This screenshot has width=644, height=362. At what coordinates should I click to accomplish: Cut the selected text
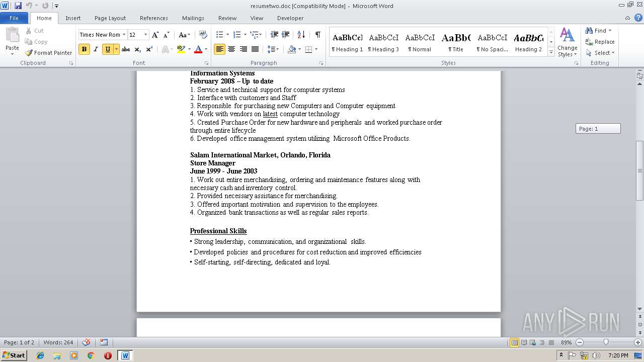click(x=35, y=31)
